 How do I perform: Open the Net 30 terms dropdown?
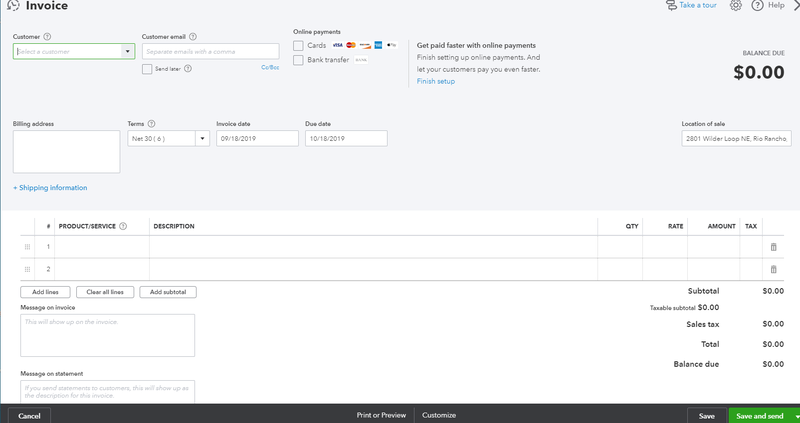coord(203,139)
